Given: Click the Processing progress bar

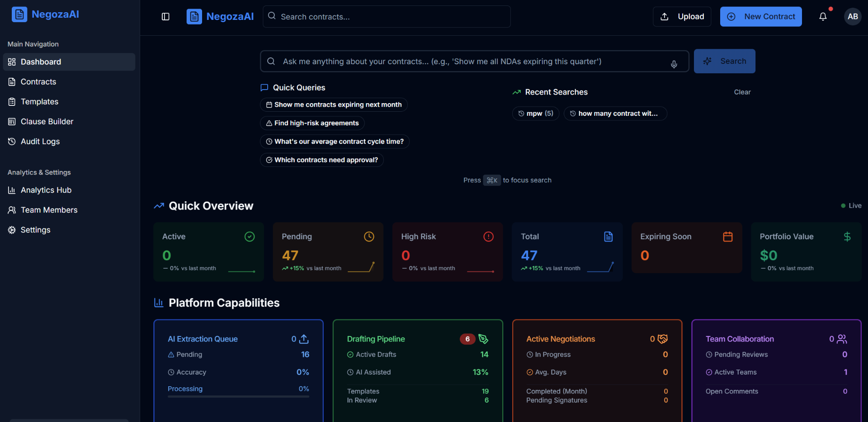Looking at the screenshot, I should (238, 397).
